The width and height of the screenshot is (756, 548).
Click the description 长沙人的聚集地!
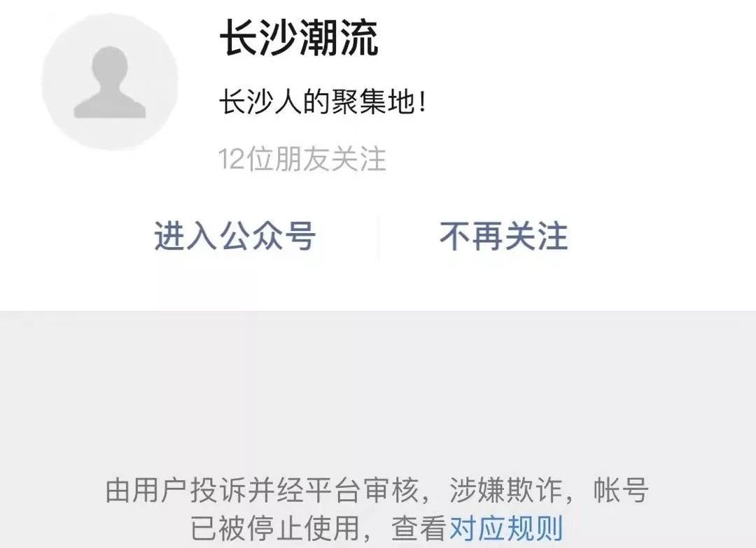(323, 102)
